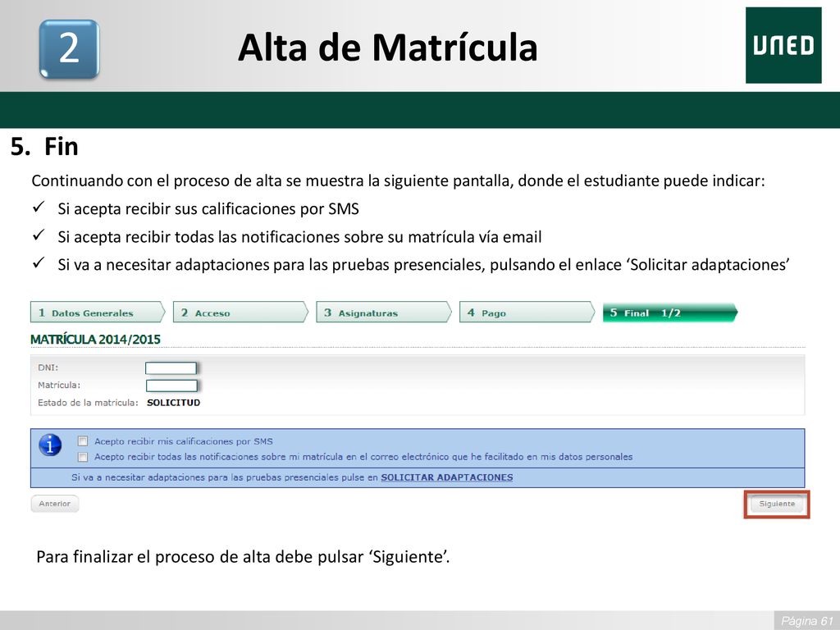This screenshot has width=840, height=630.
Task: Click the blue number 2 badge
Action: click(69, 48)
